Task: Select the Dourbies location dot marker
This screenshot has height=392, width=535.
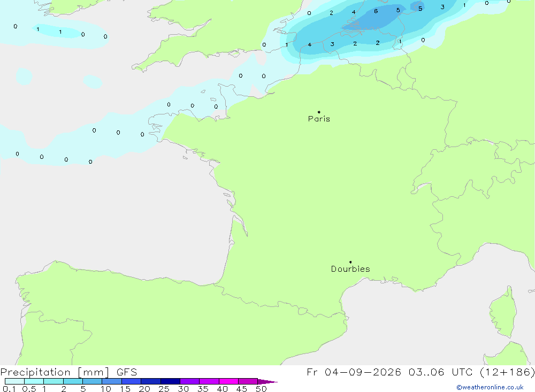Action: [350, 262]
